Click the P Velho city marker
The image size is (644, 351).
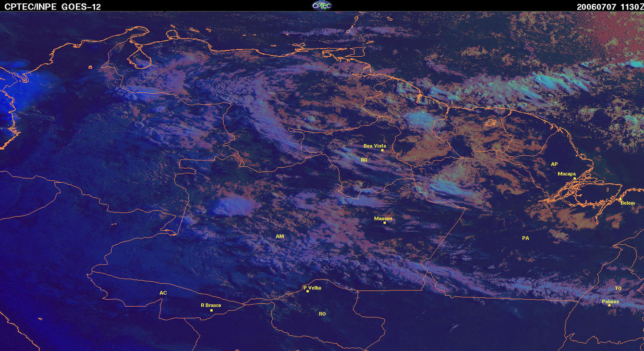307,291
